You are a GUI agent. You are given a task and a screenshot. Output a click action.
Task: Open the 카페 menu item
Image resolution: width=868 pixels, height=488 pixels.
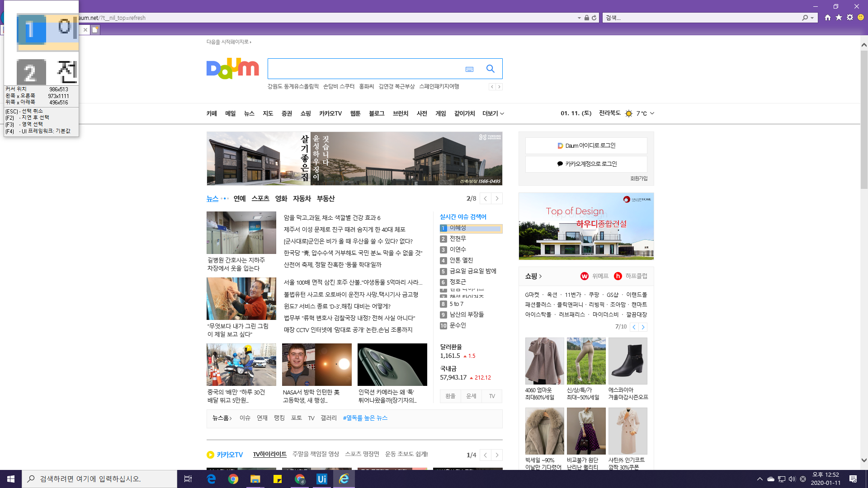[x=212, y=113]
